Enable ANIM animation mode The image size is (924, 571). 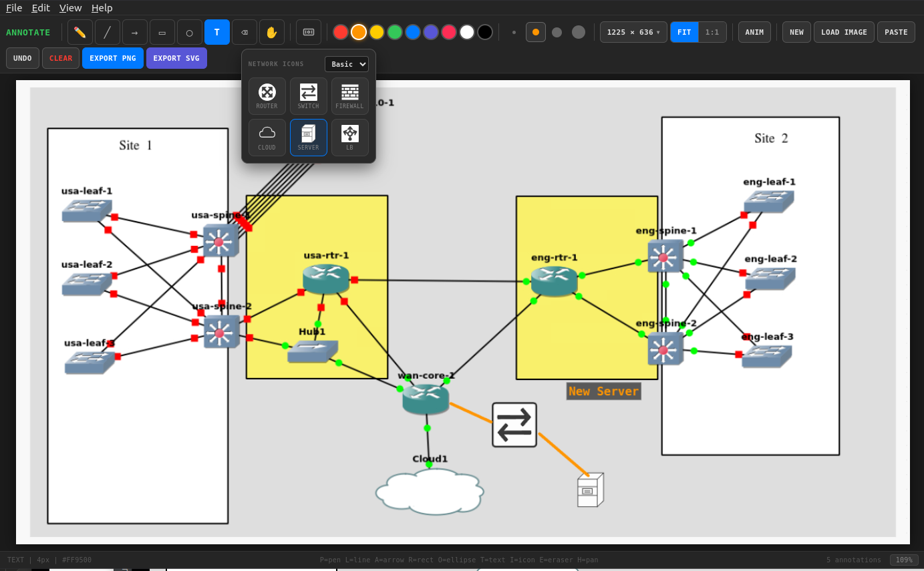click(754, 31)
